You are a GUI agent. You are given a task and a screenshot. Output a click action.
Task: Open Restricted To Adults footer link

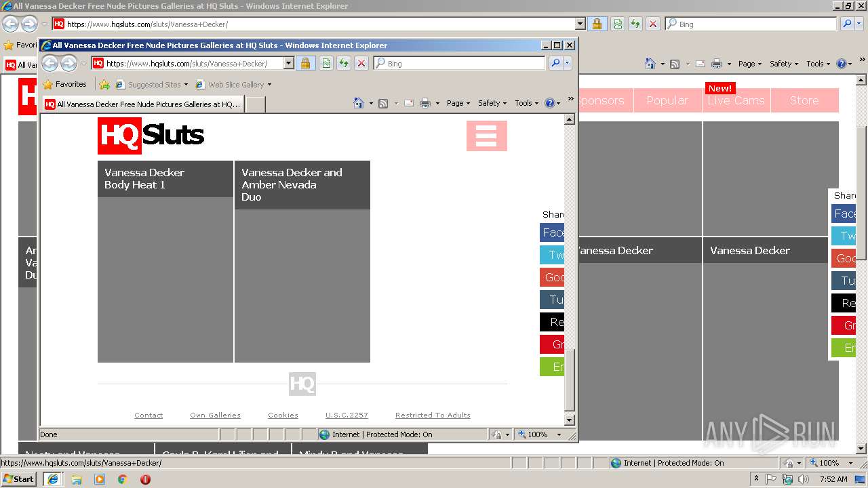point(433,415)
